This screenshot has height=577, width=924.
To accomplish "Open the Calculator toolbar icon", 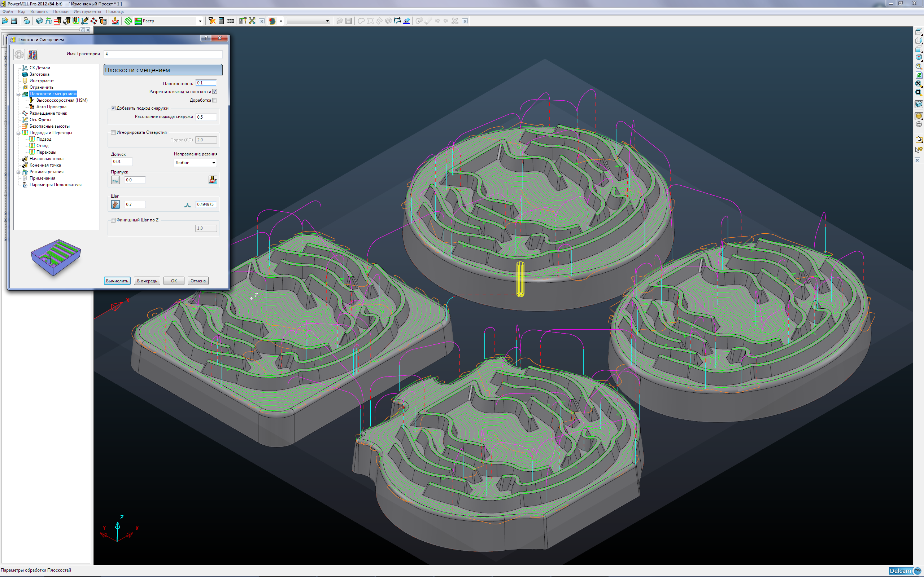I will coord(221,21).
